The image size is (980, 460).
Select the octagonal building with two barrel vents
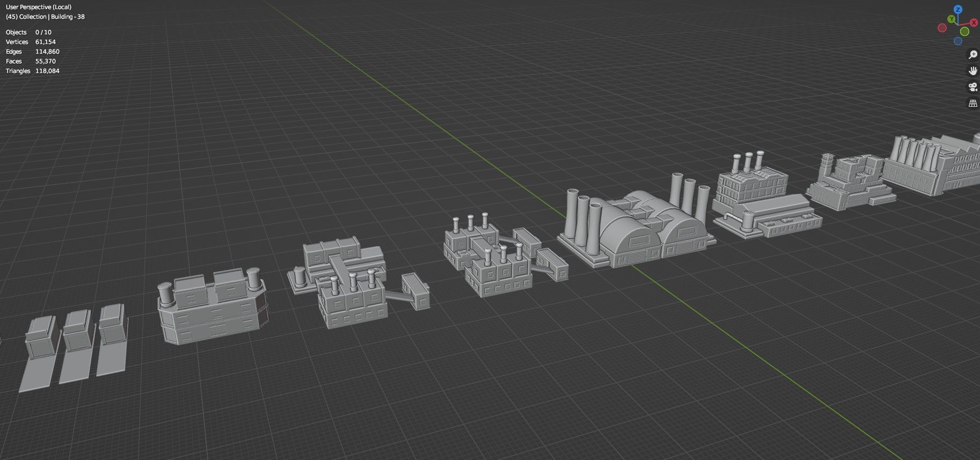tap(212, 306)
